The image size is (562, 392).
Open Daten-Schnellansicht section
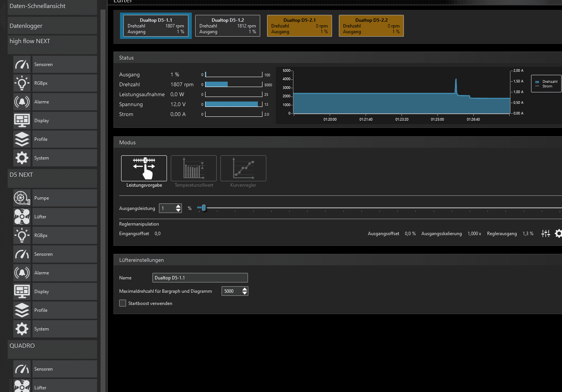pyautogui.click(x=52, y=6)
